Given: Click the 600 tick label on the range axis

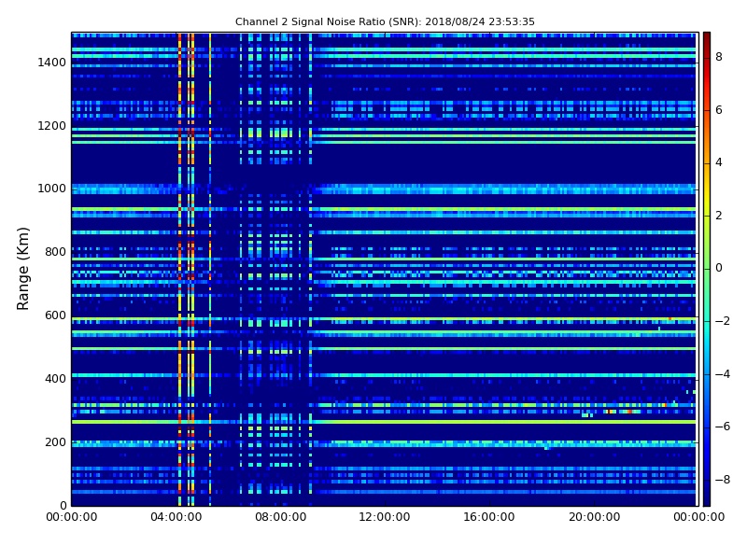Looking at the screenshot, I should tap(55, 315).
